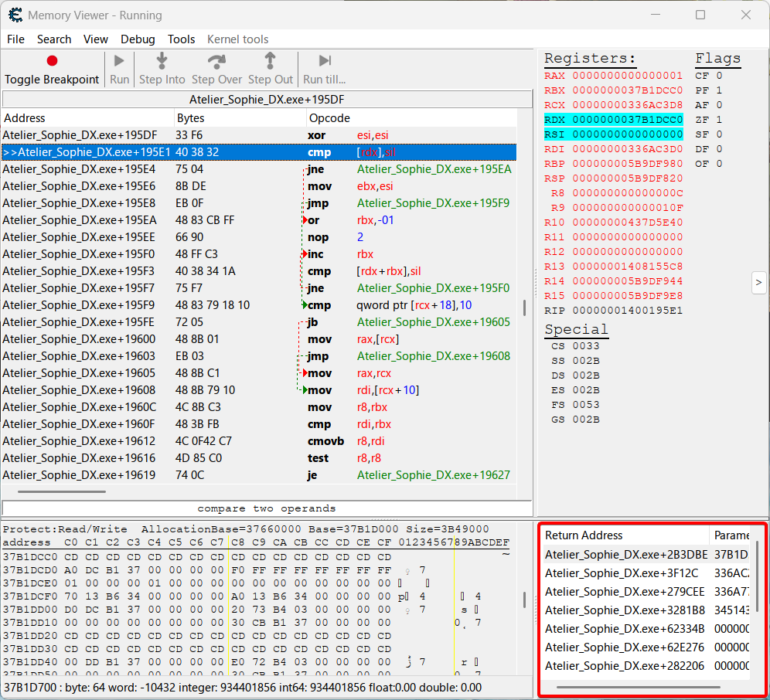Click the Run till icon
This screenshot has height=700, width=770.
(x=325, y=61)
